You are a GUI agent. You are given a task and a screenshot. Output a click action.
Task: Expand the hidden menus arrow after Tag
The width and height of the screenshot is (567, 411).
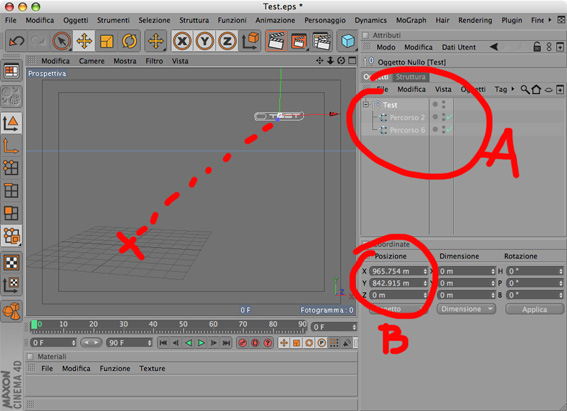(512, 89)
